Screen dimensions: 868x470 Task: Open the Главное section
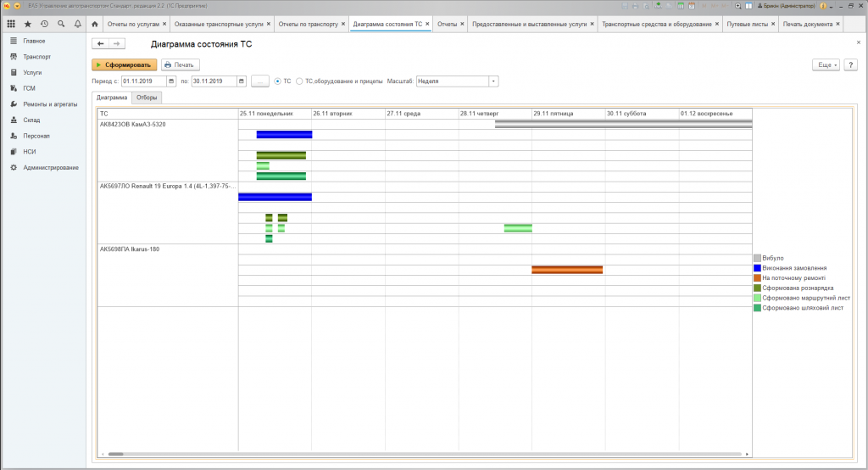pyautogui.click(x=34, y=41)
